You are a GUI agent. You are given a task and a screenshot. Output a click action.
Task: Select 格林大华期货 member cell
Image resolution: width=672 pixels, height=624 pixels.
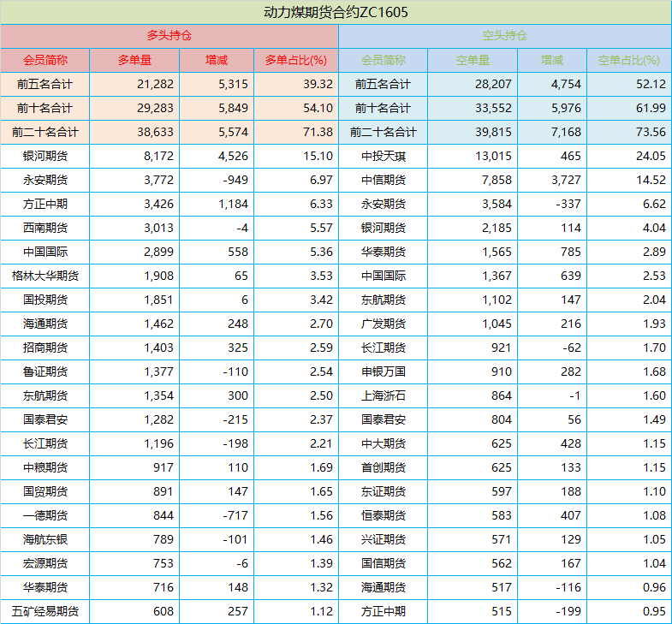tap(45, 276)
